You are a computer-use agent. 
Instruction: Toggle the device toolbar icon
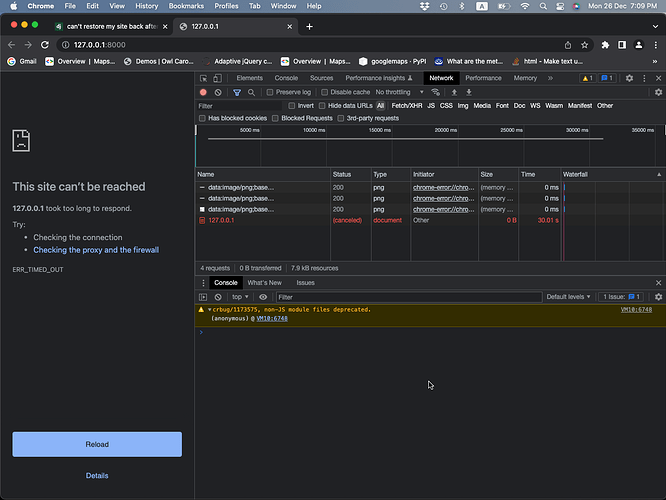(219, 78)
